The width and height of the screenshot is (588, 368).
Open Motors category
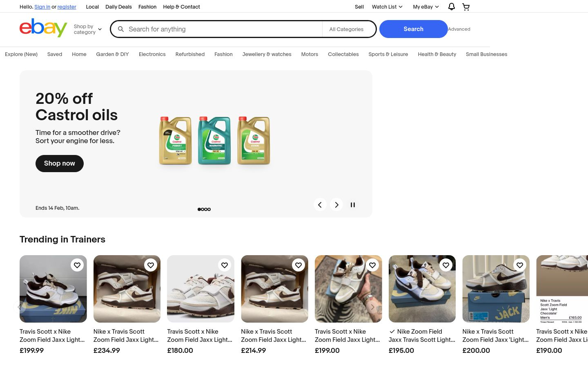(x=310, y=54)
